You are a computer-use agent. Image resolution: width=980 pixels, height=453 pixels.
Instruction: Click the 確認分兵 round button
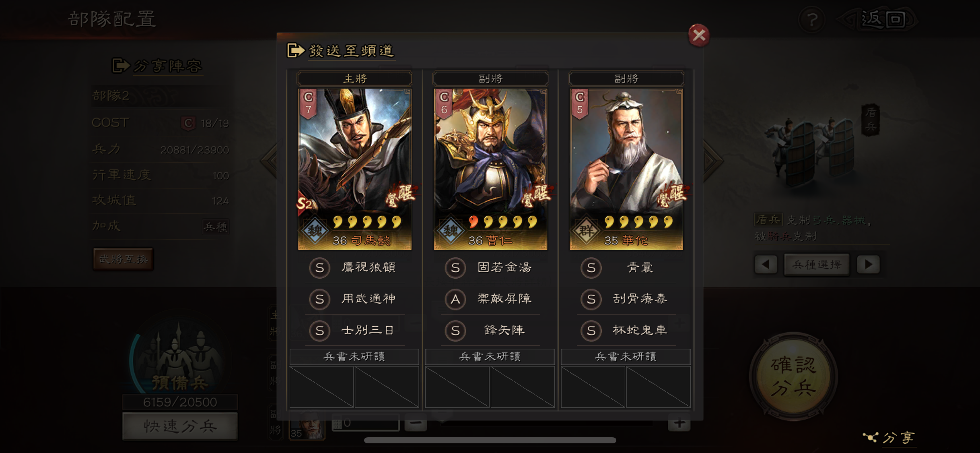point(793,376)
